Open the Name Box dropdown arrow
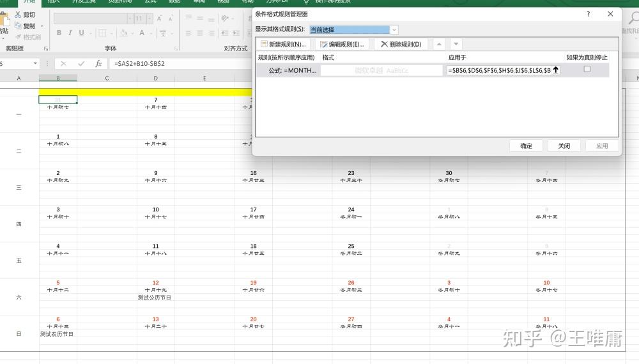The height and width of the screenshot is (364, 639). click(35, 63)
